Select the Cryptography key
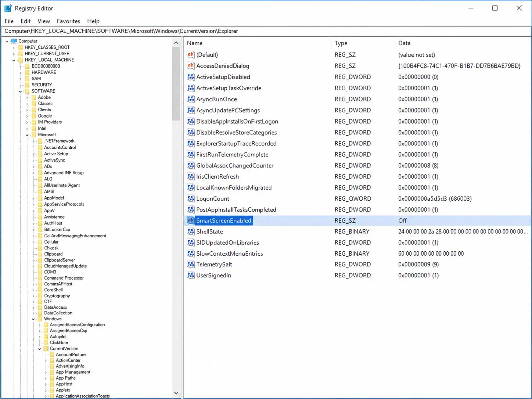 [57, 296]
